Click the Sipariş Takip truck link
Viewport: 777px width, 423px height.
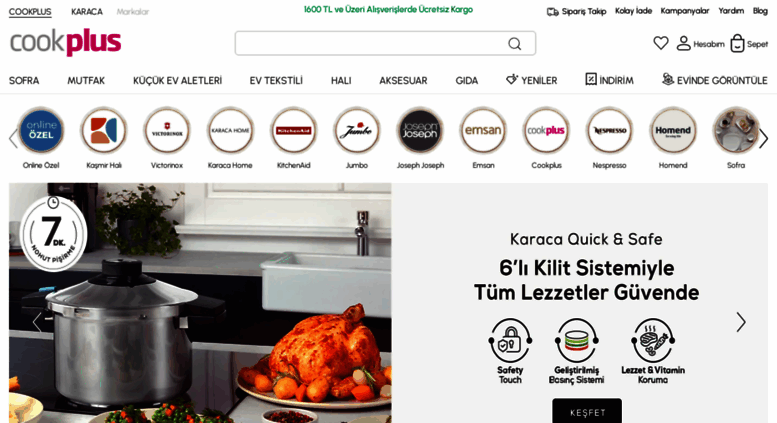click(576, 11)
